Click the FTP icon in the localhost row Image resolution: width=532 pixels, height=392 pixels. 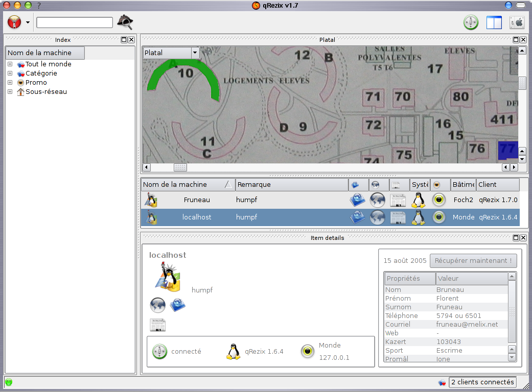pos(357,217)
